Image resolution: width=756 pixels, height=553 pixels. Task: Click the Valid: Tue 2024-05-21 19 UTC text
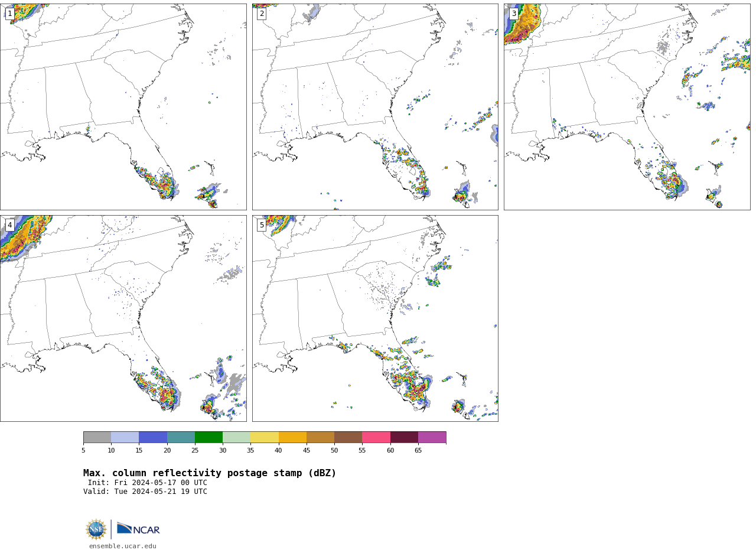[x=145, y=492]
